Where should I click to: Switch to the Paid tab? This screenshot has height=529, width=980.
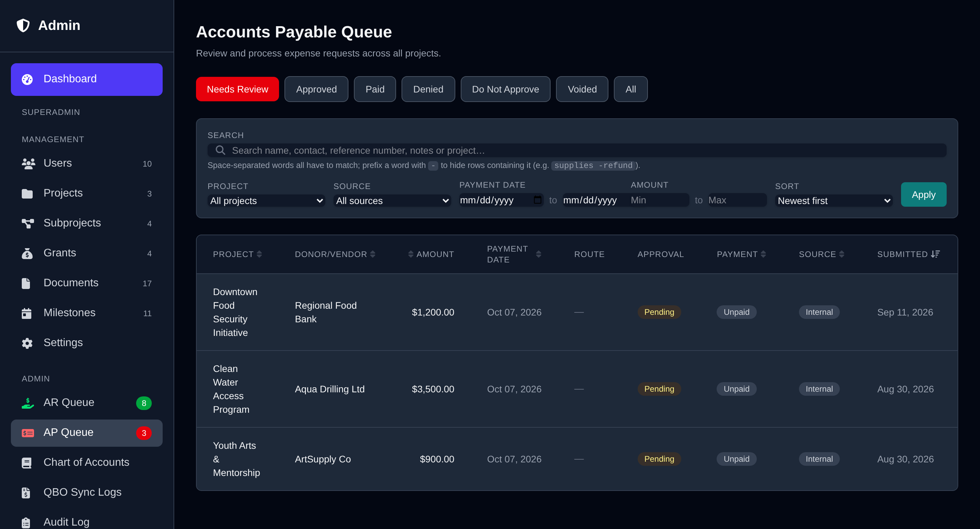(x=375, y=89)
